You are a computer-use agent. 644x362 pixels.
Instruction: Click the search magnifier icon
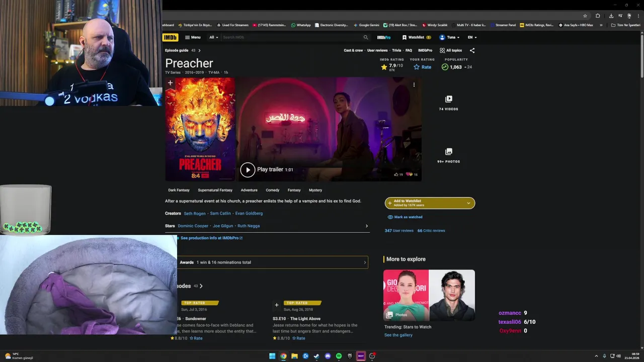pyautogui.click(x=366, y=37)
